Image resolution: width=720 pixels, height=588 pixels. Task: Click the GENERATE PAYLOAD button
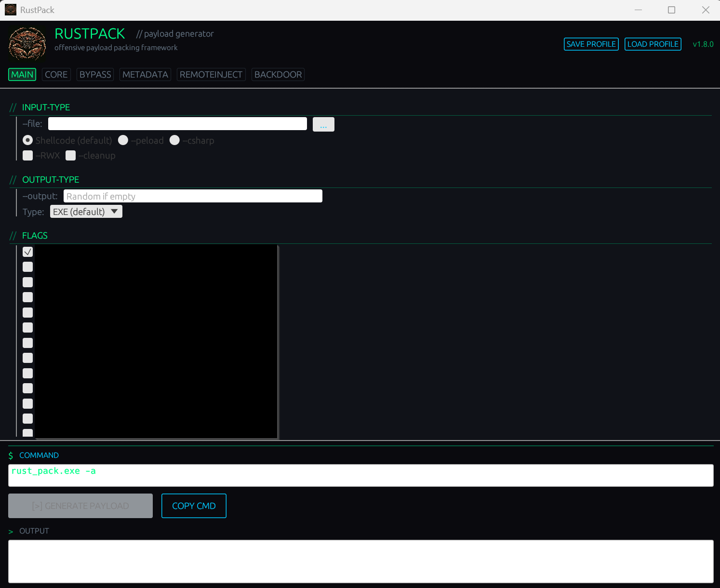click(80, 506)
